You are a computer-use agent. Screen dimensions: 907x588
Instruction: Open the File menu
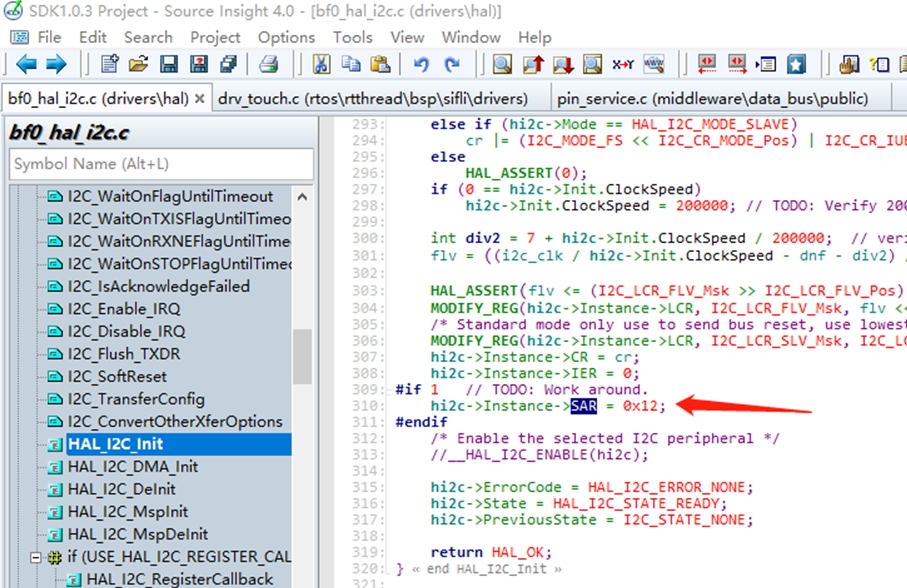click(49, 37)
